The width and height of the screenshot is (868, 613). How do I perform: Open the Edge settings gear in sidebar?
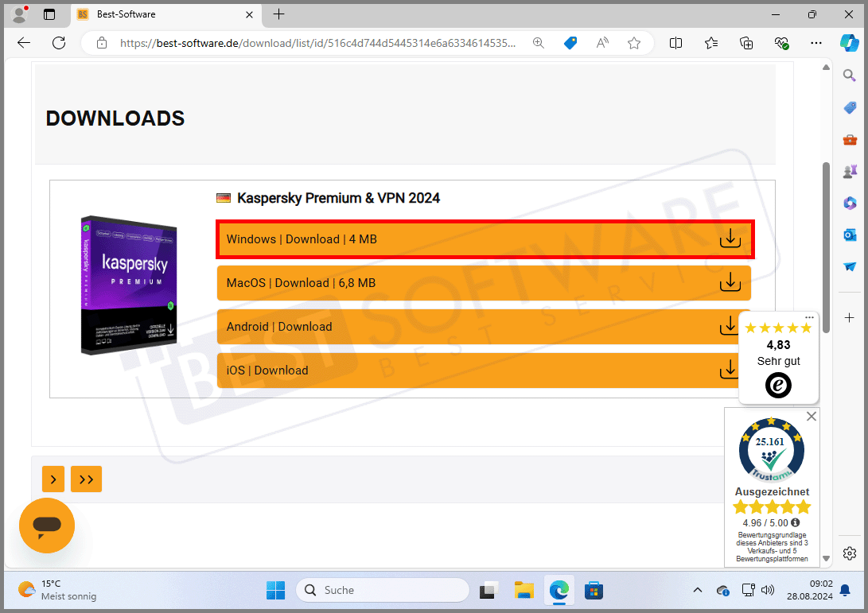pos(849,553)
